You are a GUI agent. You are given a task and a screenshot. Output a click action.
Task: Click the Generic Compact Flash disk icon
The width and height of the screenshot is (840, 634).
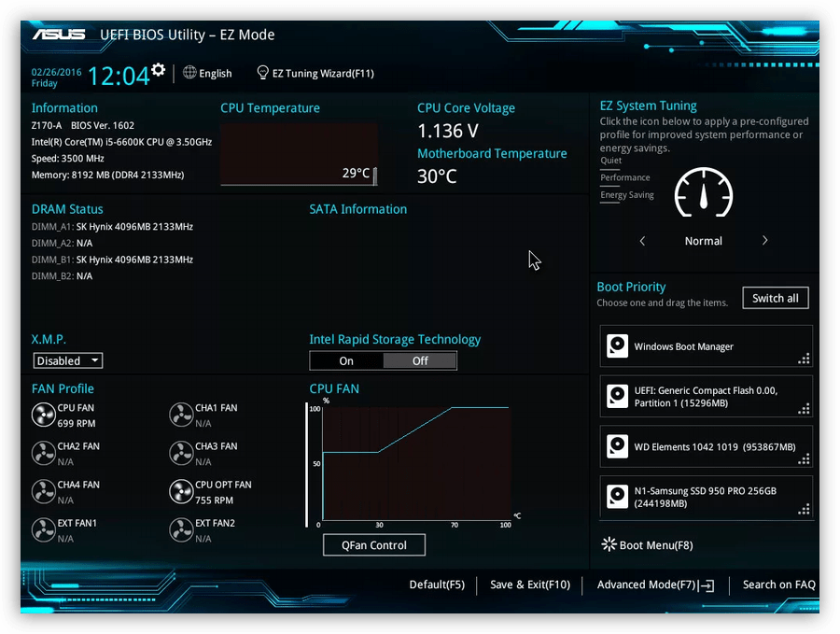[x=617, y=397]
